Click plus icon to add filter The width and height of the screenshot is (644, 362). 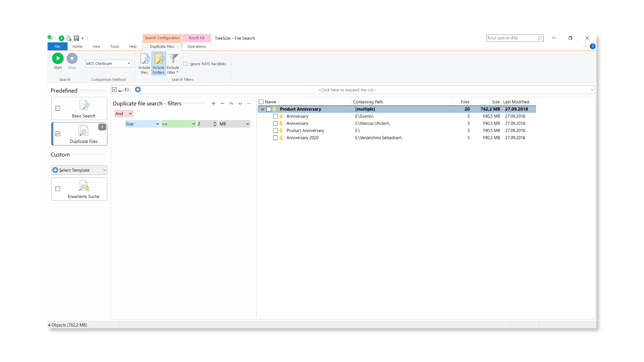tap(213, 104)
